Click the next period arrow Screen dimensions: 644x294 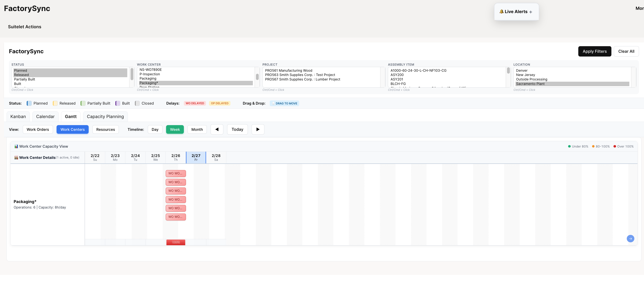pos(258,129)
